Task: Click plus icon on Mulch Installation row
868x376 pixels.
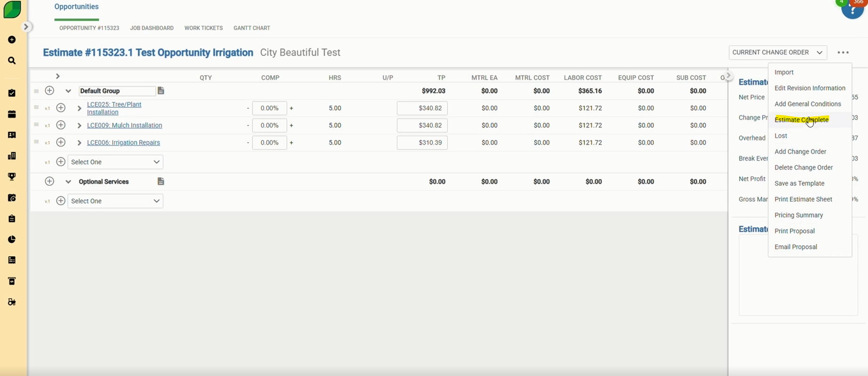Action: point(61,125)
